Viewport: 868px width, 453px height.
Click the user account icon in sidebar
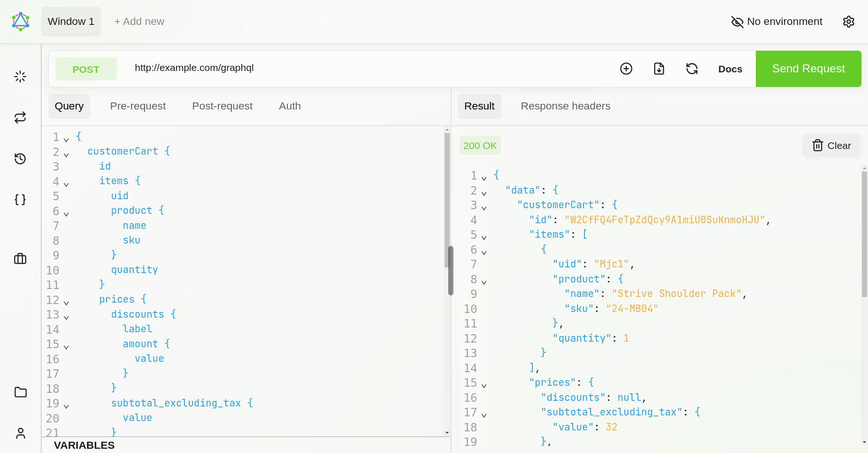[x=20, y=433]
